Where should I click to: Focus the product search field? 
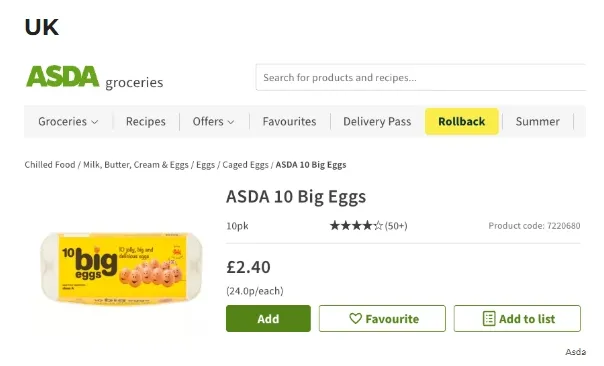421,77
